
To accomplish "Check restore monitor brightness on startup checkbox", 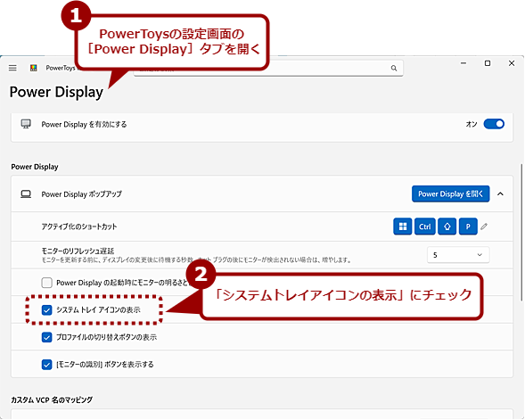I will [47, 283].
